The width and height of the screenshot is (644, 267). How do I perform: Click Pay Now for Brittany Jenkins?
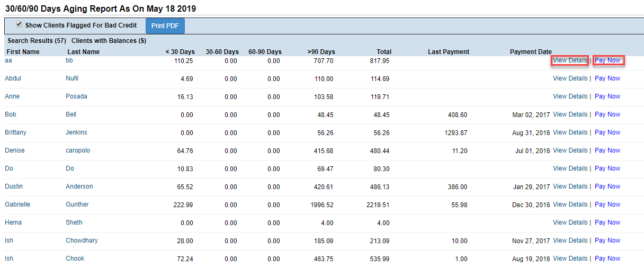click(x=607, y=132)
